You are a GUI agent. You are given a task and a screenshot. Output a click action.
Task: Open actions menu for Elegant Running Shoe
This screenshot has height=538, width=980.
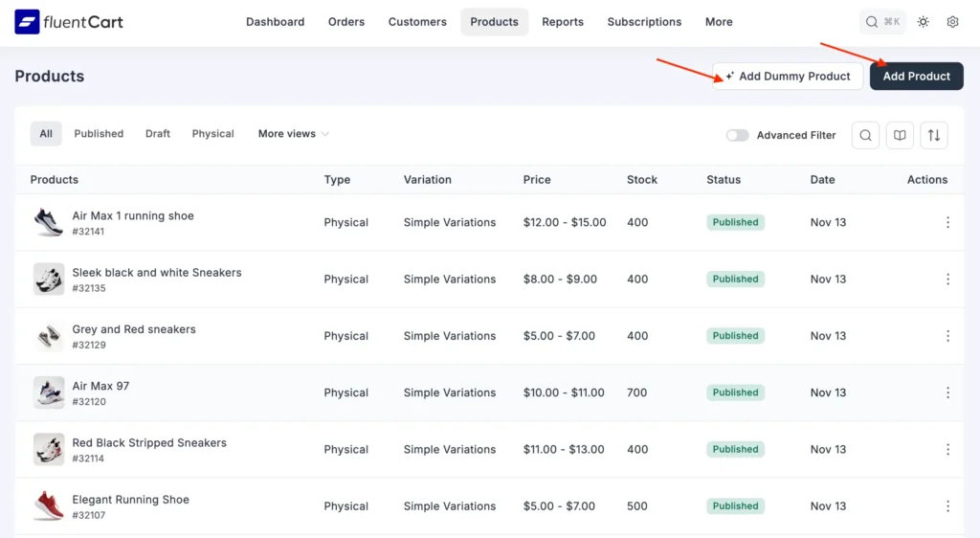coord(947,506)
